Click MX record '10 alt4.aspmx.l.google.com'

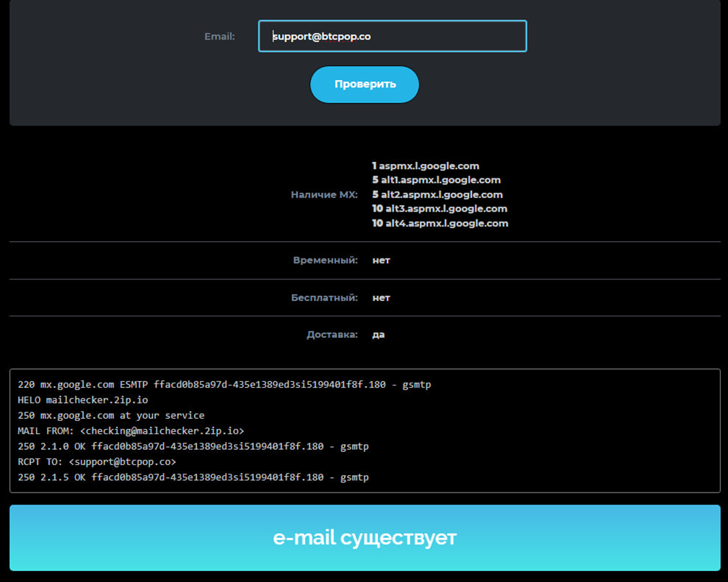440,223
